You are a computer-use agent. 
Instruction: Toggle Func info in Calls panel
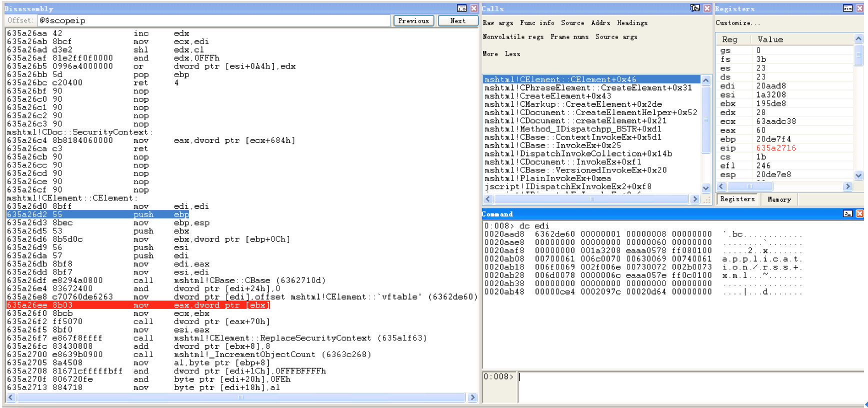[537, 23]
